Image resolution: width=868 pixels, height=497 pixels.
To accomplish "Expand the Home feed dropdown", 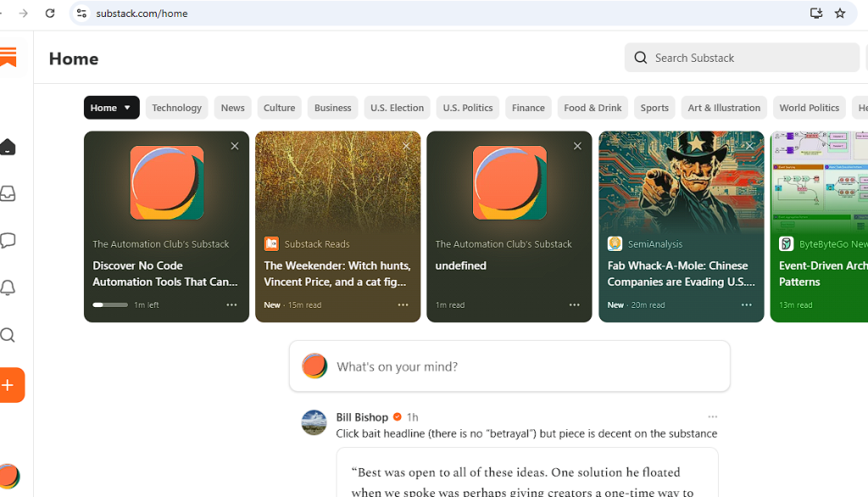I will (111, 108).
